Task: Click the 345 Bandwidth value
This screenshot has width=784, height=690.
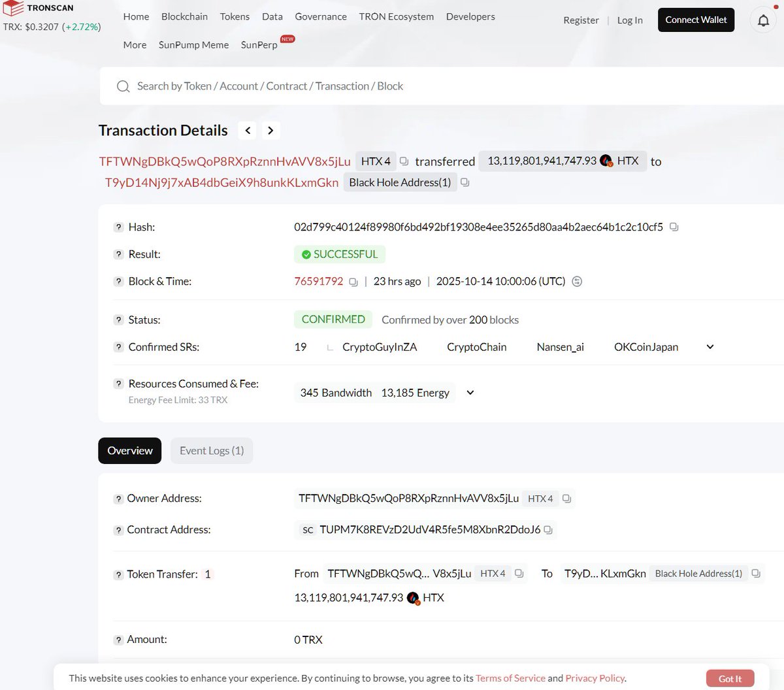Action: click(336, 393)
